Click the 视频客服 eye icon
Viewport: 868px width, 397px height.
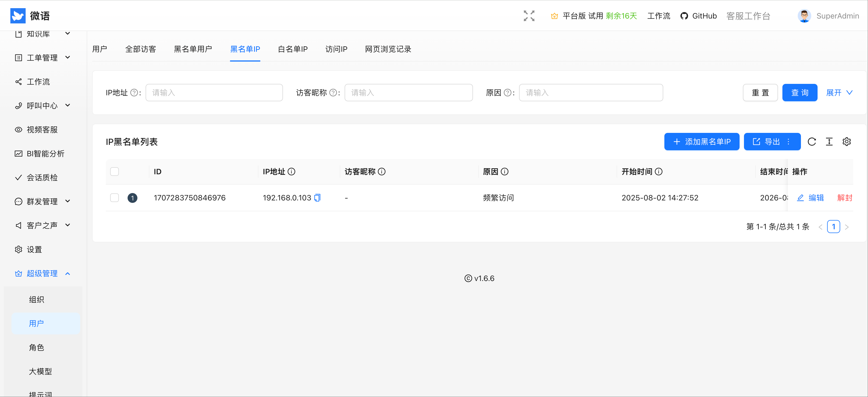[19, 130]
